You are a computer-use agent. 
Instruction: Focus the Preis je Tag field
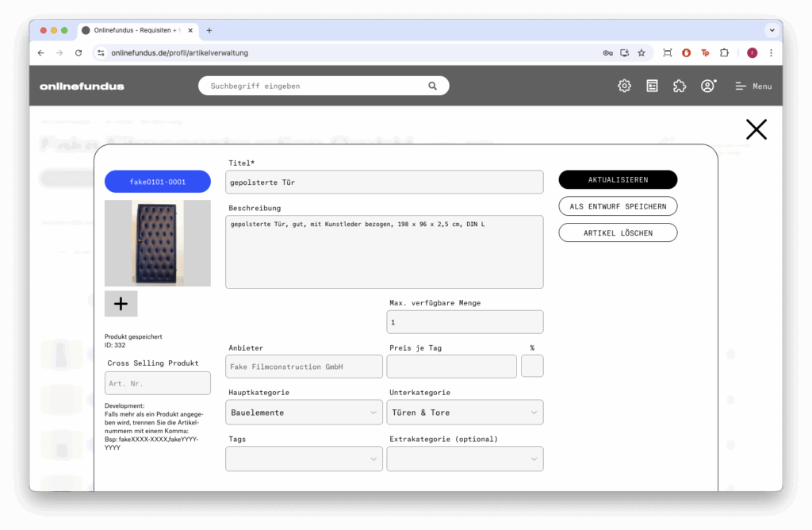pos(451,367)
